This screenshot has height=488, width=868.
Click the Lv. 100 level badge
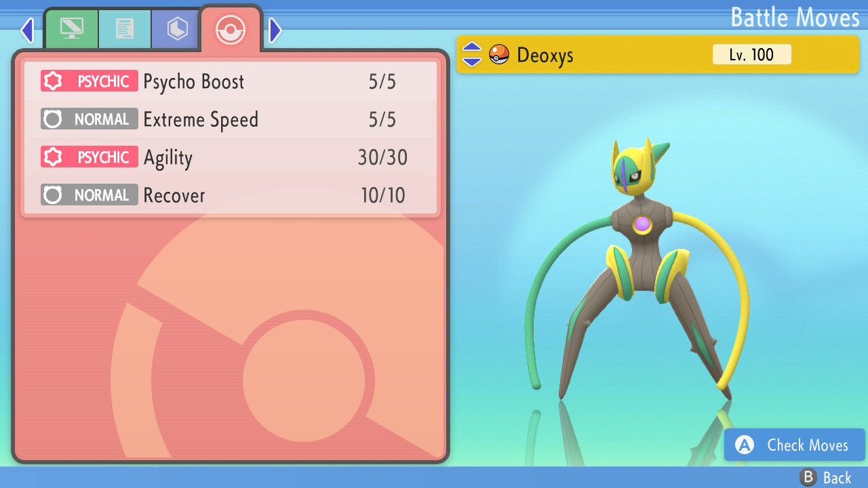click(x=751, y=54)
